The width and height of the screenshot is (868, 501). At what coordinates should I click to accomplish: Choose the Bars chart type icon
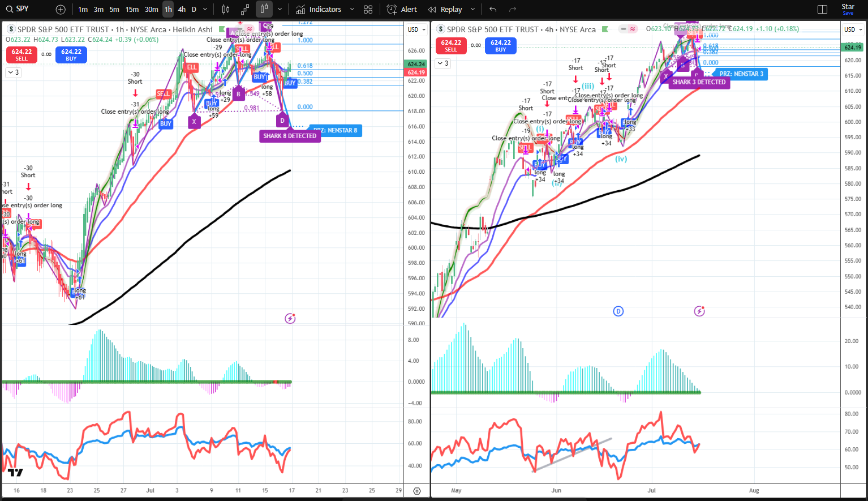pos(226,10)
